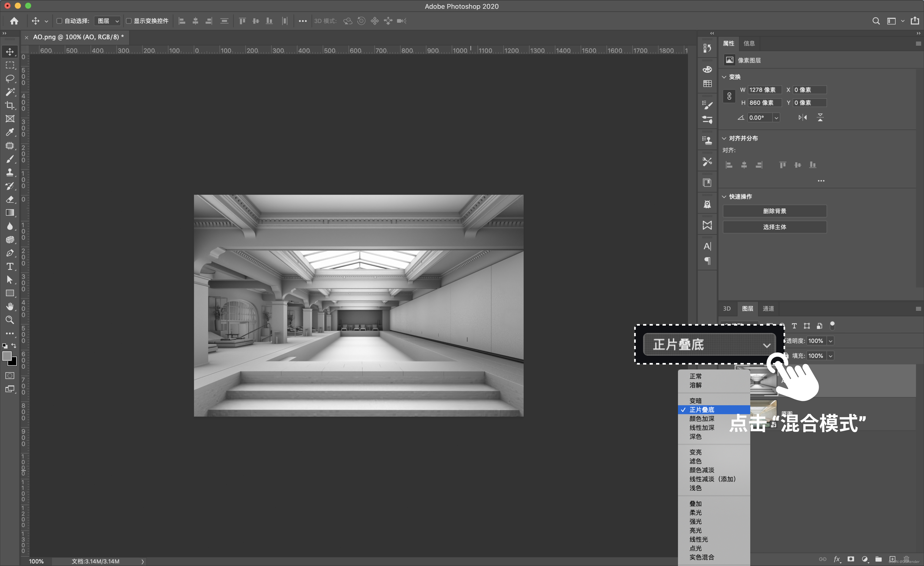Select the Hand tool
The image size is (924, 566).
10,306
